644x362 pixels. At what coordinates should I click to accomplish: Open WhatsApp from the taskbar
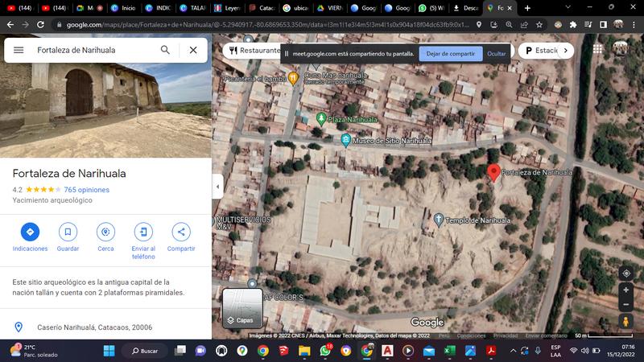click(x=325, y=351)
